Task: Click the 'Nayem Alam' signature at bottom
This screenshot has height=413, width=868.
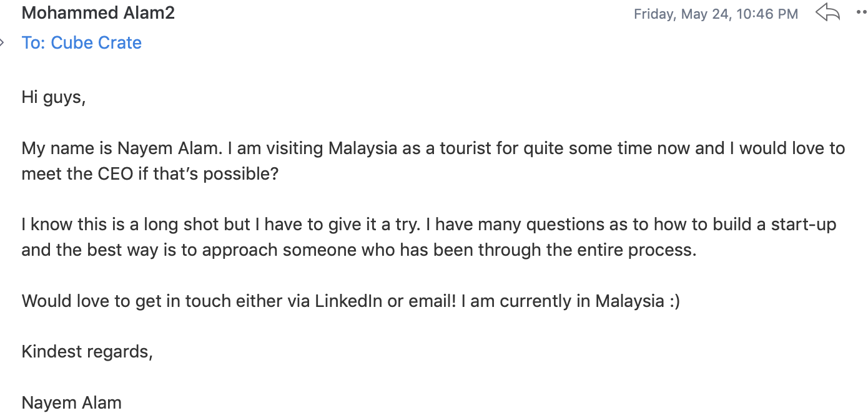Action: (71, 402)
